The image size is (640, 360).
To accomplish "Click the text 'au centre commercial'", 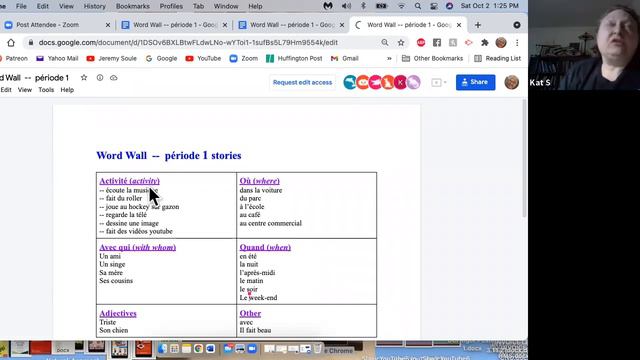I will (271, 223).
